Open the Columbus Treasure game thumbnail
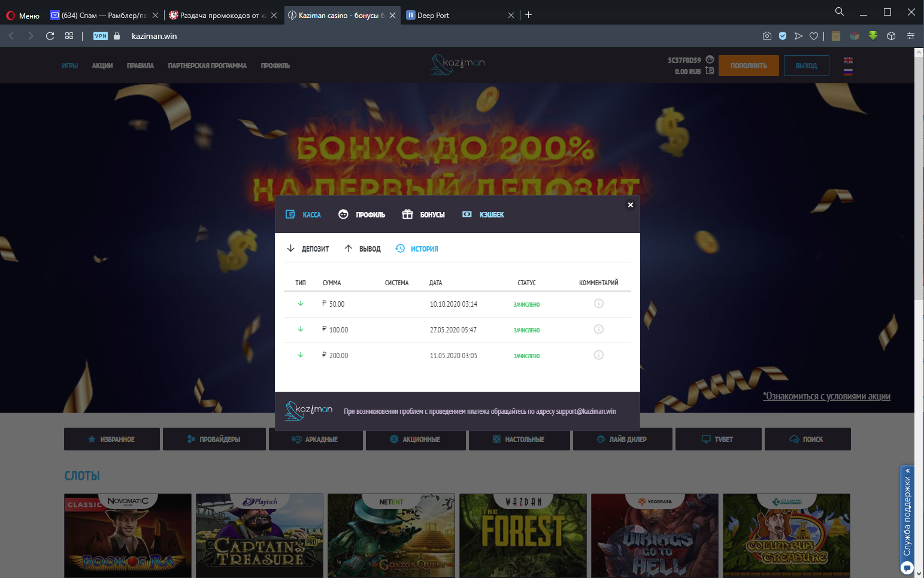Viewport: 924px width, 578px height. [x=786, y=535]
